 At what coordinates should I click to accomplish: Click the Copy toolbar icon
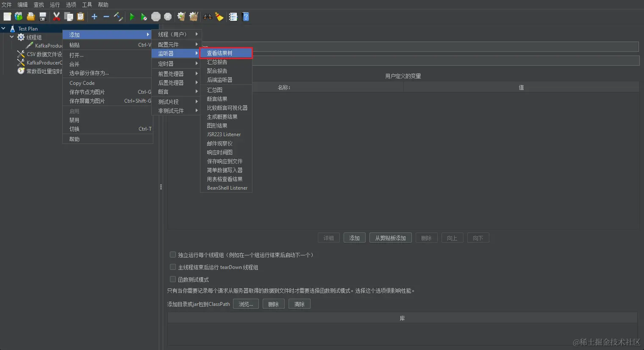click(69, 17)
